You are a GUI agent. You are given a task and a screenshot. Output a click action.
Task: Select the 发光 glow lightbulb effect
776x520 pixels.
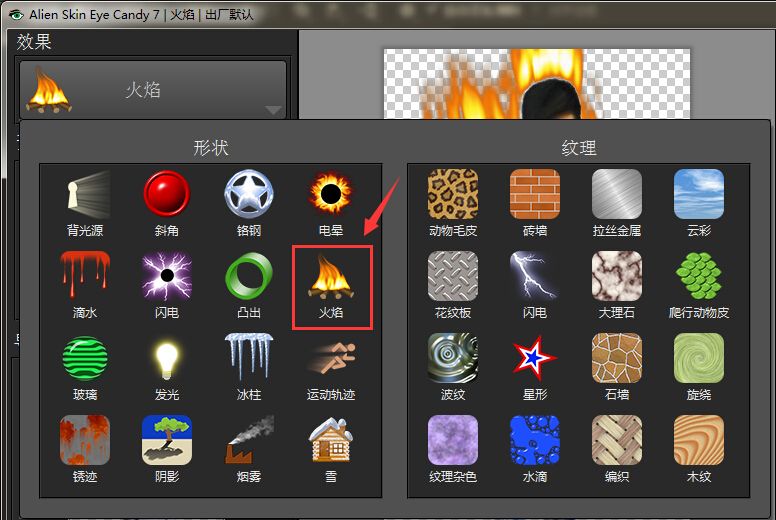point(167,367)
